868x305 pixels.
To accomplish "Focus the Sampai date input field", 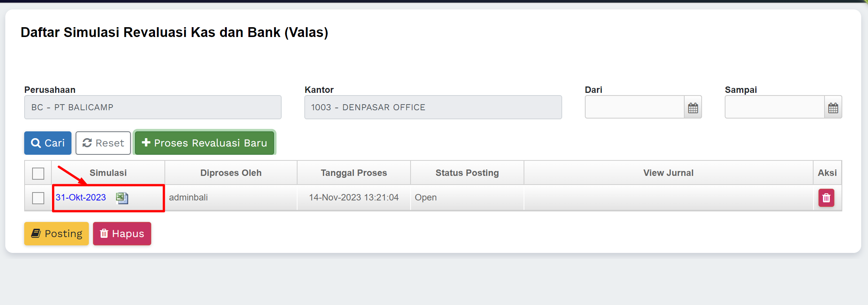I will (x=774, y=108).
